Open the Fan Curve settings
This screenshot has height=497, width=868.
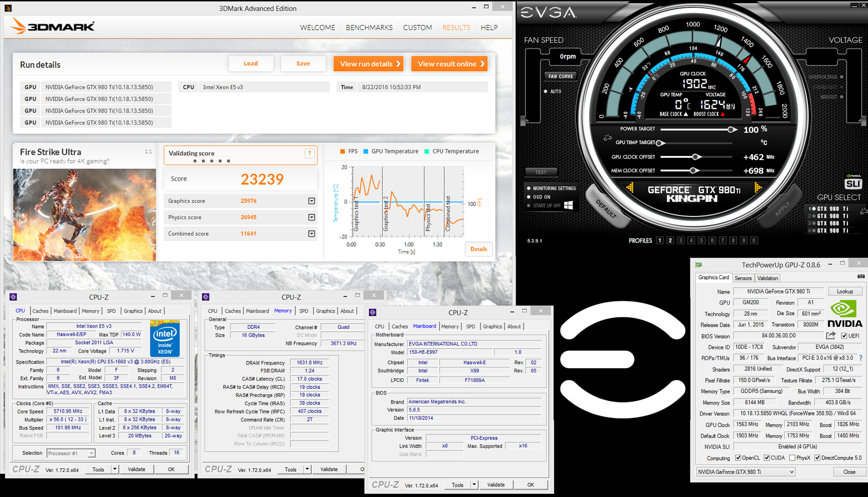(561, 76)
